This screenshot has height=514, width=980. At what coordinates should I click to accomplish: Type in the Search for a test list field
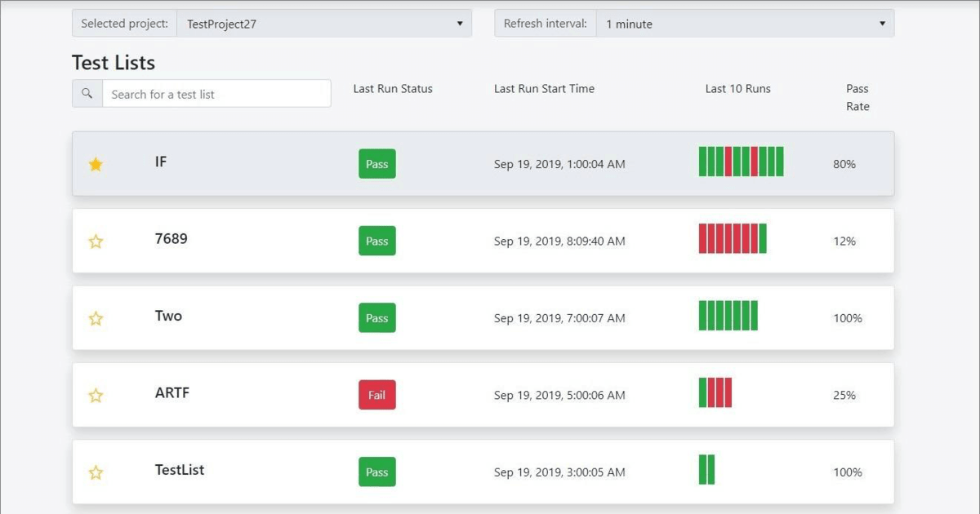(216, 94)
